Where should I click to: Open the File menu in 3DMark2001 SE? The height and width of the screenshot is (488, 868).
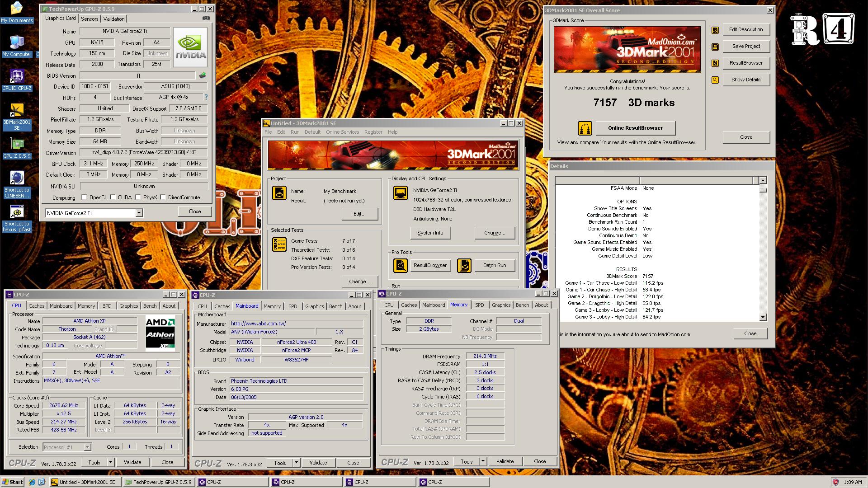[x=268, y=132]
